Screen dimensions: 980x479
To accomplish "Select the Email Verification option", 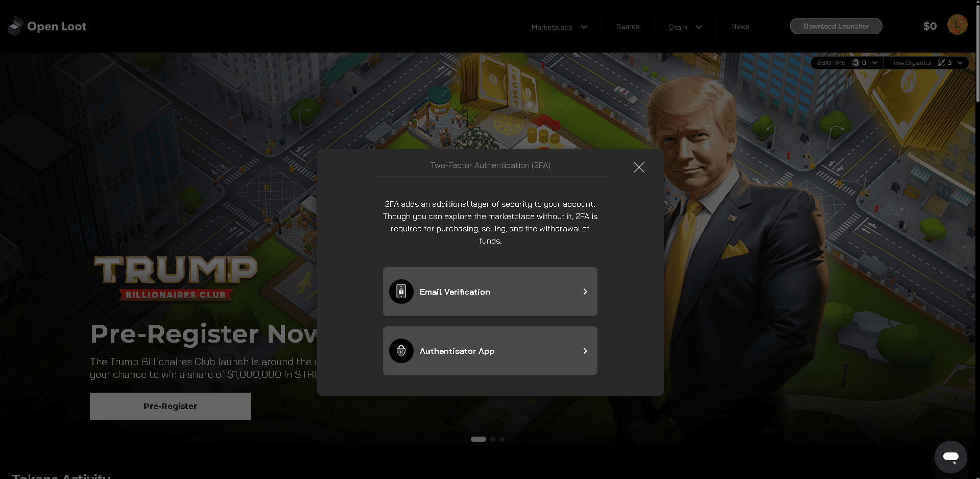I will click(490, 292).
